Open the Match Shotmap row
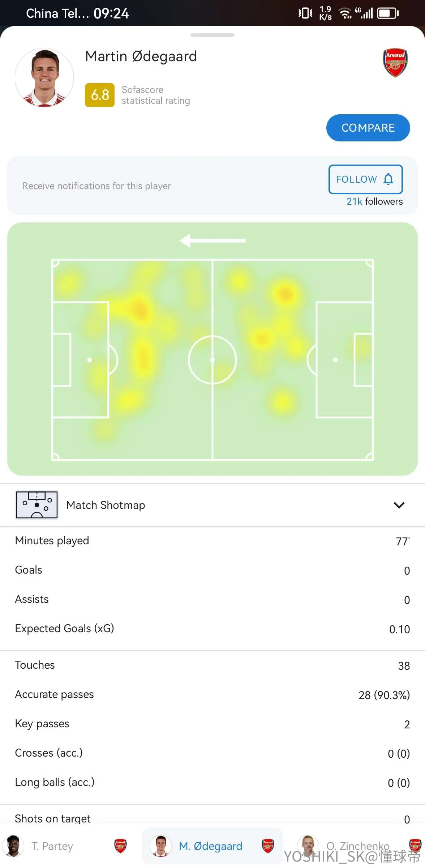The image size is (425, 868). coord(212,505)
